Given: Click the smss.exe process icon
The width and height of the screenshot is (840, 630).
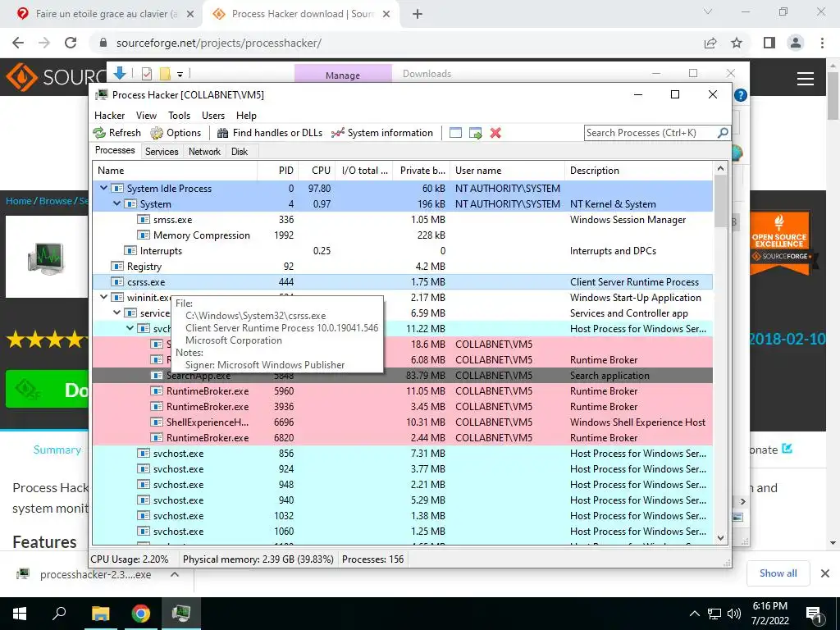Looking at the screenshot, I should (143, 220).
